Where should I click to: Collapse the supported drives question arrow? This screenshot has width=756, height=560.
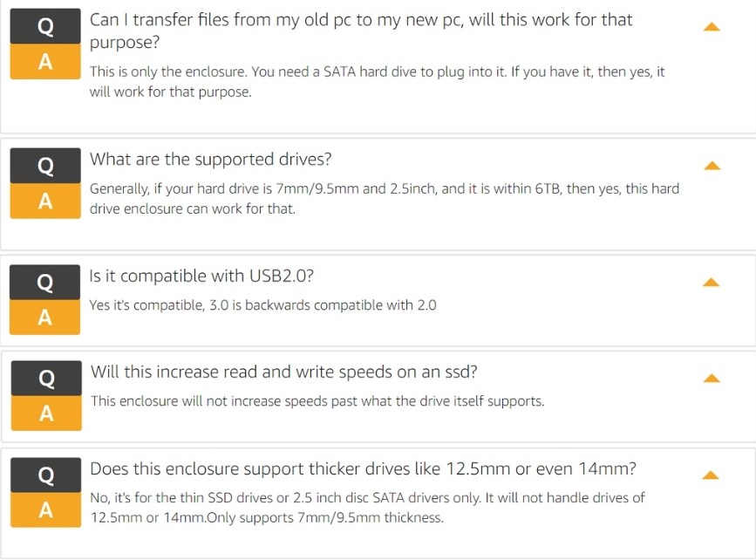click(x=712, y=166)
